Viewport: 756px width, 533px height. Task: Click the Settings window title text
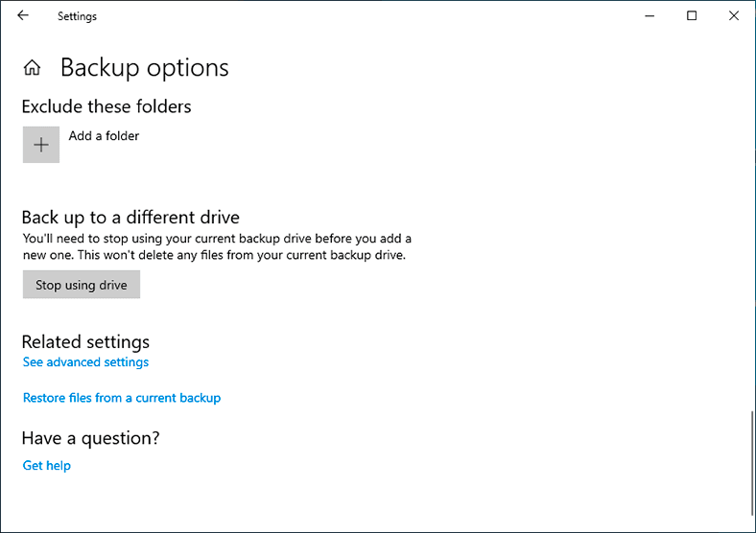coord(77,16)
